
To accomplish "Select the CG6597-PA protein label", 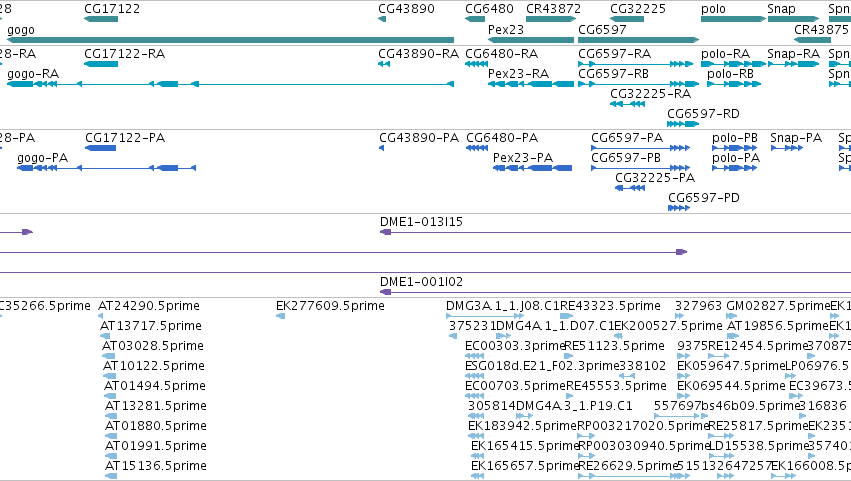I will coord(627,138).
